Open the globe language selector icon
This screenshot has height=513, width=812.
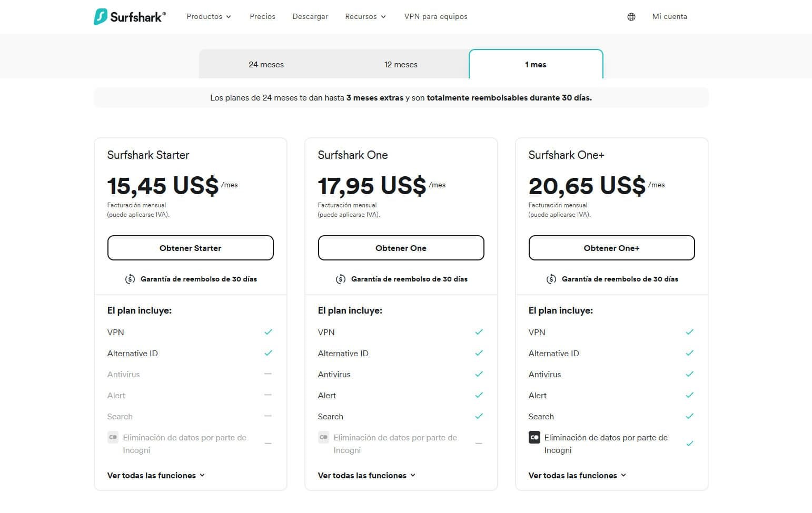coord(631,16)
